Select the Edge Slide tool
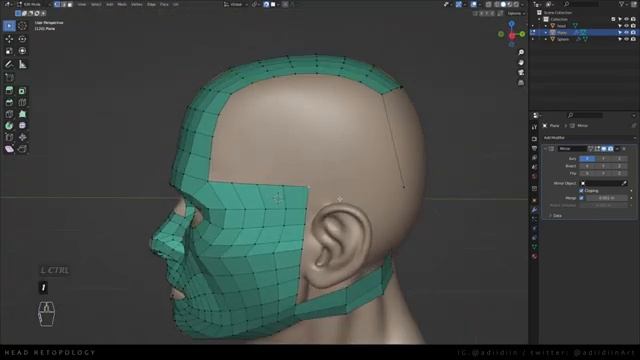Screen dimensions: 640x360 [x=9, y=137]
